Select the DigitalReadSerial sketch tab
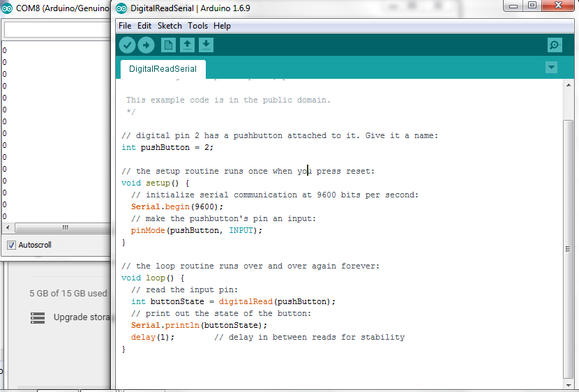This screenshot has height=392, width=579. coord(163,69)
